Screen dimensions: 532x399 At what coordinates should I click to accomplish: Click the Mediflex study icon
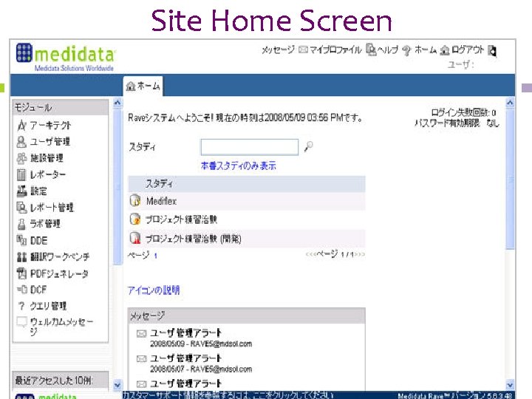pyautogui.click(x=135, y=200)
